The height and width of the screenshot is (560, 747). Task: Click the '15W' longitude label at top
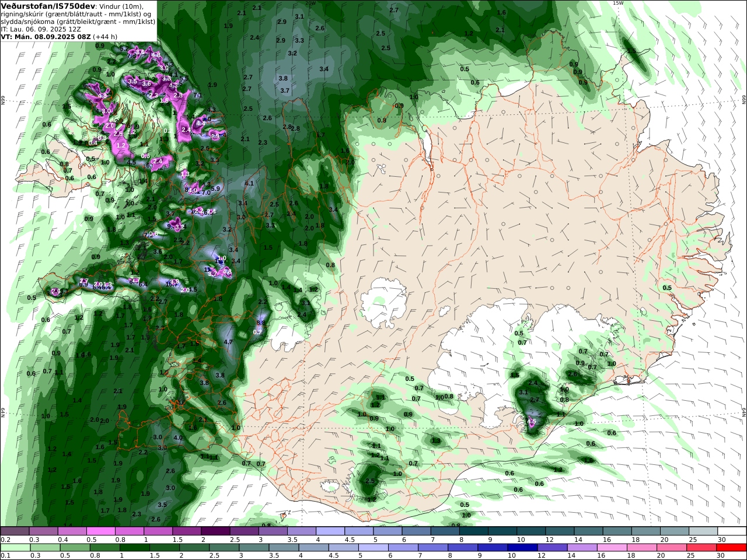[618, 3]
